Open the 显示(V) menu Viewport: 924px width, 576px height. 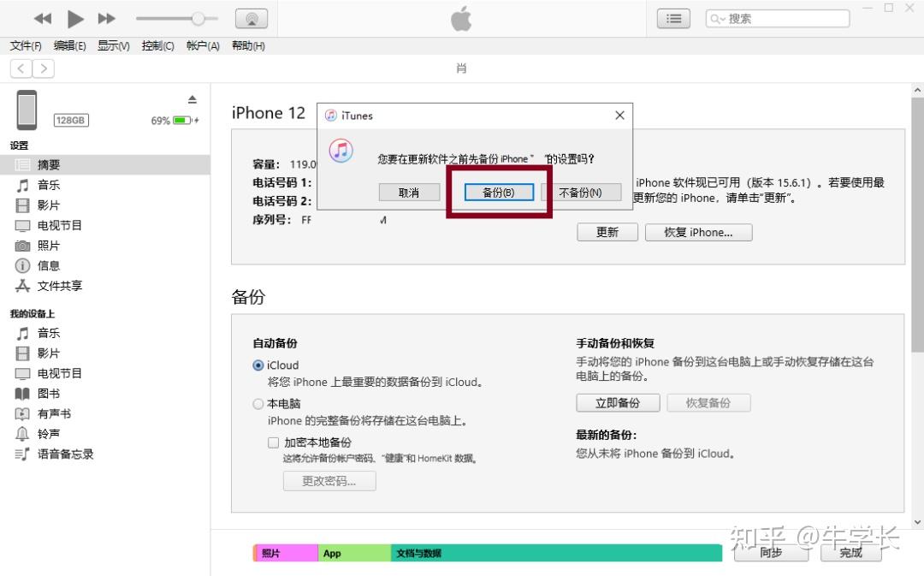pyautogui.click(x=113, y=46)
